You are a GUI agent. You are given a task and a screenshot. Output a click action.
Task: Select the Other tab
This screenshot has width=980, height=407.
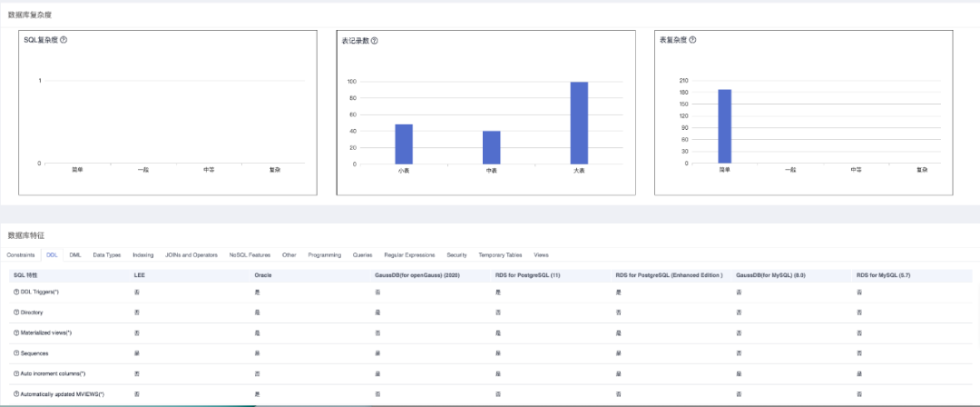pos(289,255)
